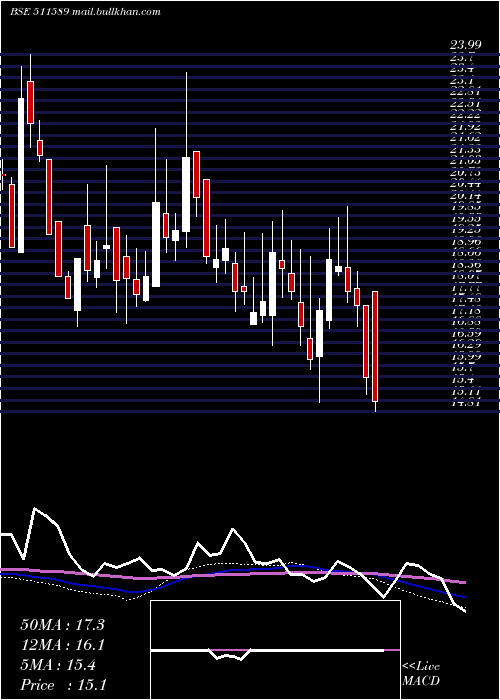This screenshot has width=500, height=700.
Task: Click the 15.99 price axis label
Action: coord(465,357)
